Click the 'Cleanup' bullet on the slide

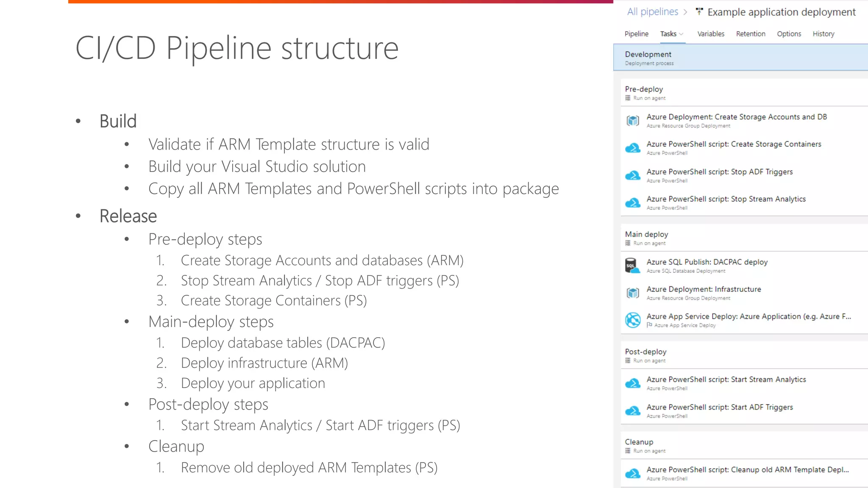coord(176,446)
